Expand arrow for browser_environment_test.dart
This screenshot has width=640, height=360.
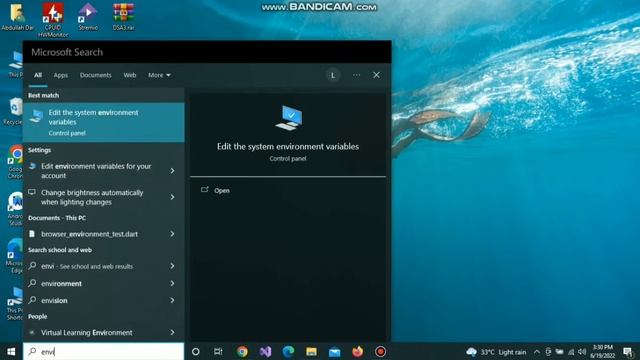click(x=172, y=234)
